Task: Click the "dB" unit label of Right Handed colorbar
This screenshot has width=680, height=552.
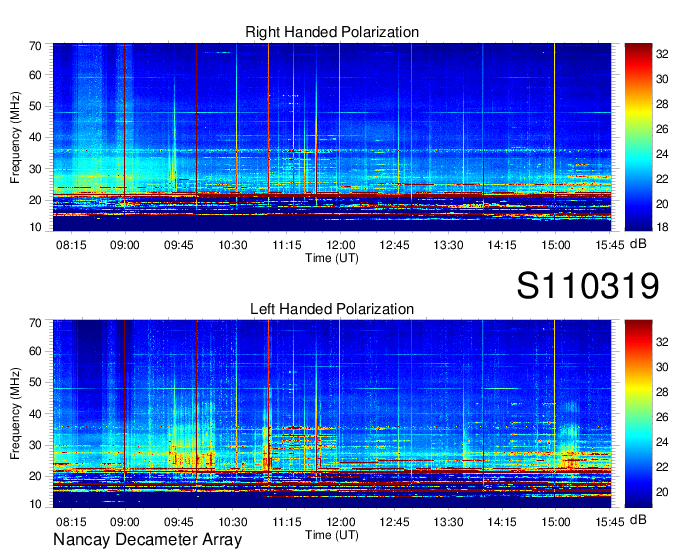Action: tap(638, 244)
